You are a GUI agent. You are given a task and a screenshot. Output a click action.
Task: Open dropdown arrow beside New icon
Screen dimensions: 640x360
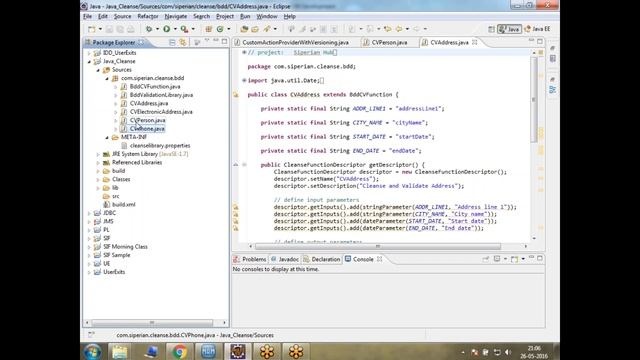coord(100,29)
